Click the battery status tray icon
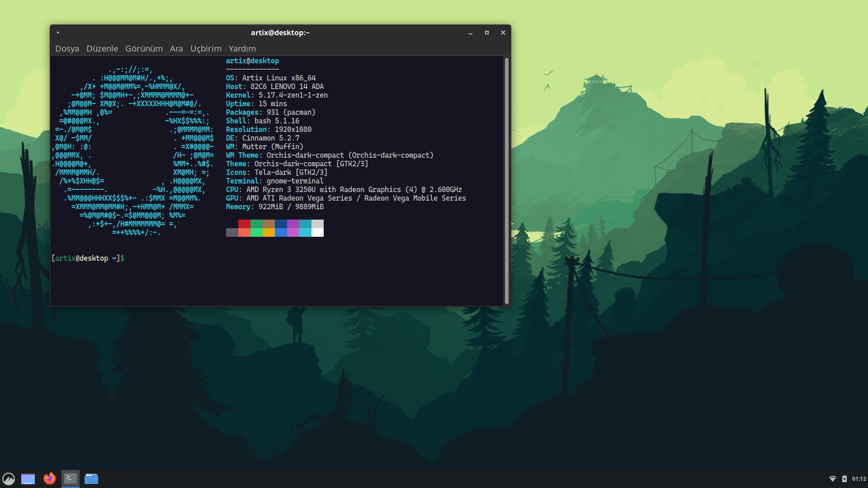This screenshot has width=868, height=488. click(x=844, y=479)
